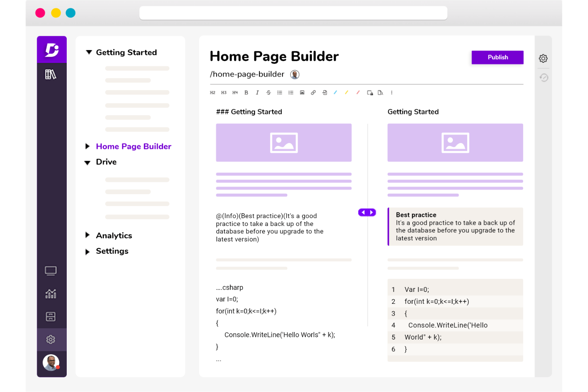
Task: Open Analytics charts icon in the sidebar
Action: pyautogui.click(x=51, y=294)
